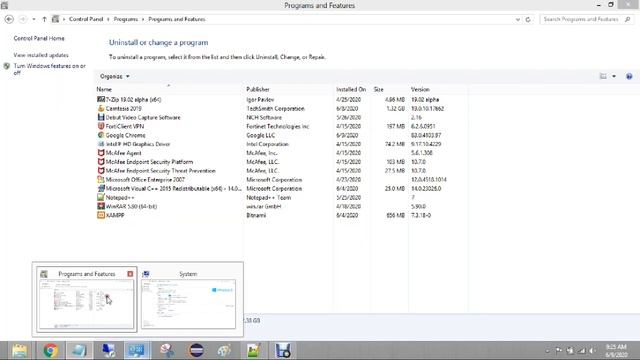The image size is (640, 360).
Task: Click the Forward navigation arrow
Action: (x=23, y=19)
